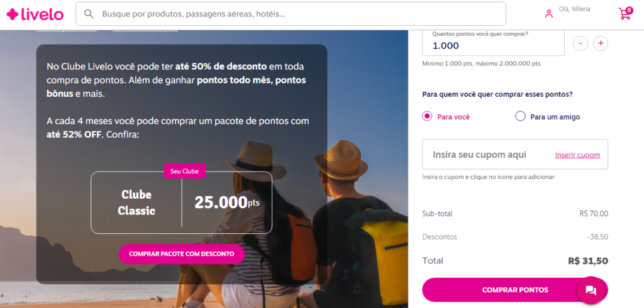
Task: Decrease points with the minus button
Action: pos(580,43)
